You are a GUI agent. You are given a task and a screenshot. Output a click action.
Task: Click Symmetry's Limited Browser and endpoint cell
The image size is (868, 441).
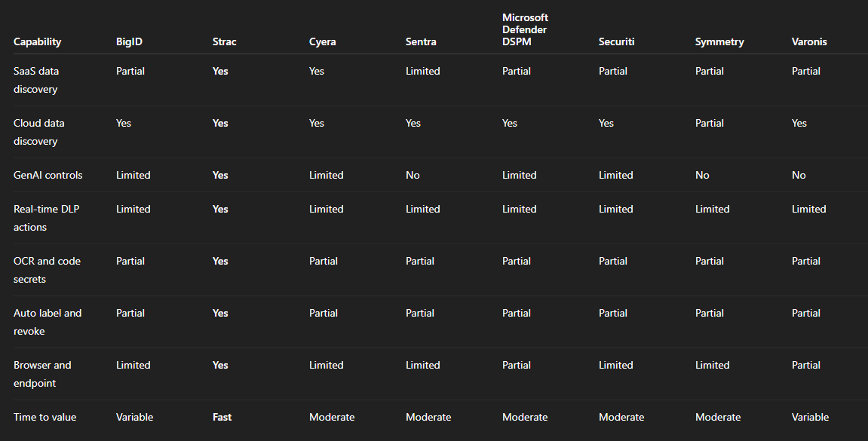(x=712, y=365)
